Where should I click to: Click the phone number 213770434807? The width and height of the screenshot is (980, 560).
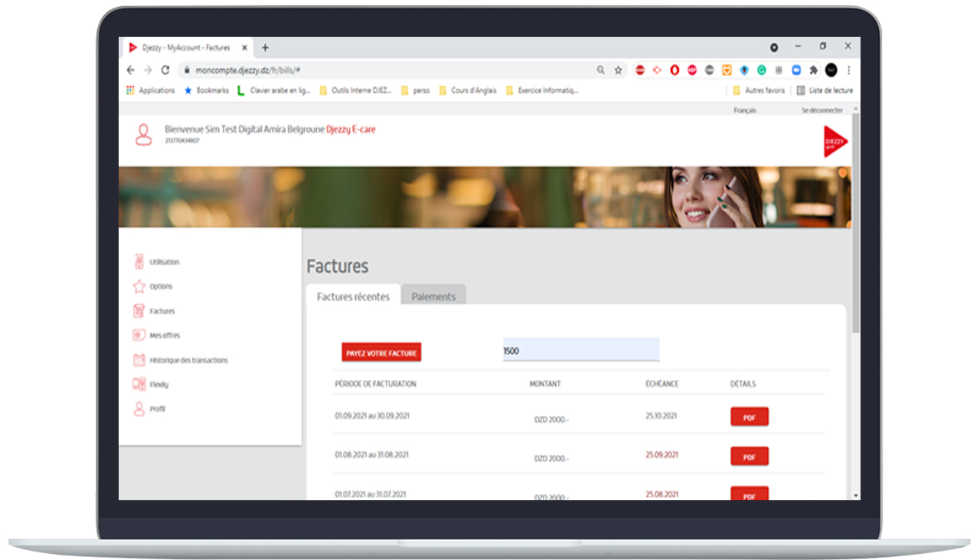tap(182, 141)
